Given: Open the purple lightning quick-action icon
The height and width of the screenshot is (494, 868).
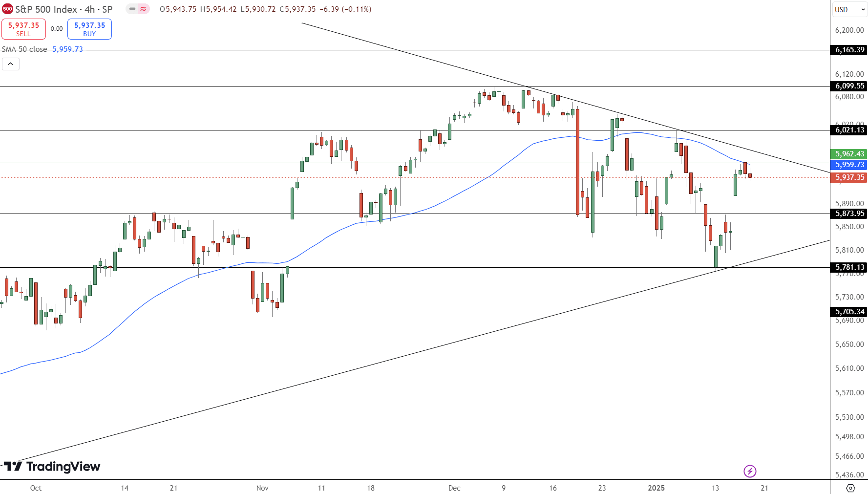Looking at the screenshot, I should 750,471.
